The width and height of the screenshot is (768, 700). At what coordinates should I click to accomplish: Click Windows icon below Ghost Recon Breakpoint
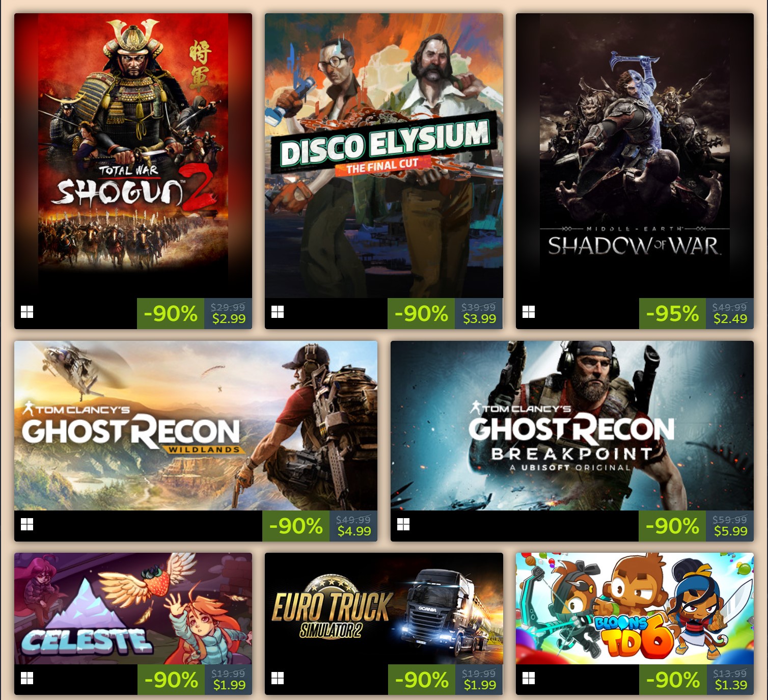click(x=403, y=524)
